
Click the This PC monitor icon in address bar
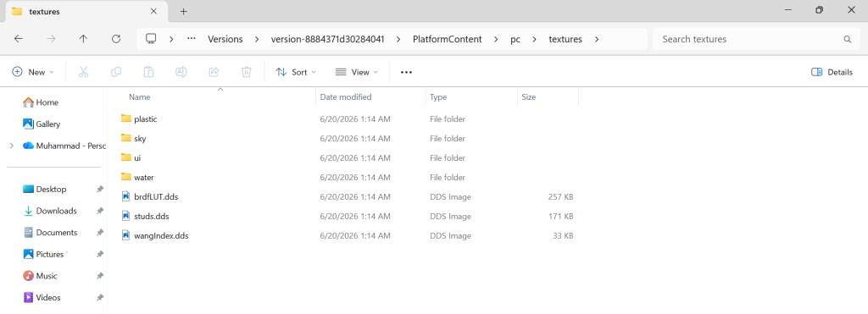151,39
